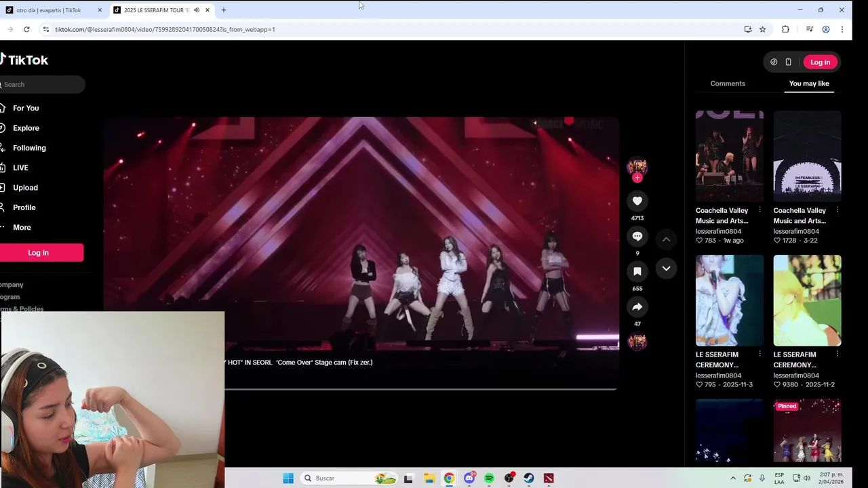Follow the creator with the red plus badge
Viewport: 868px width, 488px height.
tap(637, 178)
